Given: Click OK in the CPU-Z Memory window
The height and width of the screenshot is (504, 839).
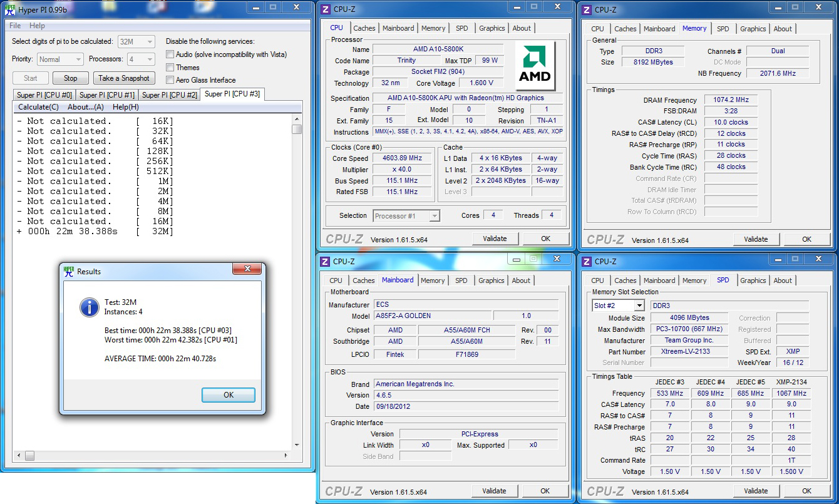Looking at the screenshot, I should 807,239.
